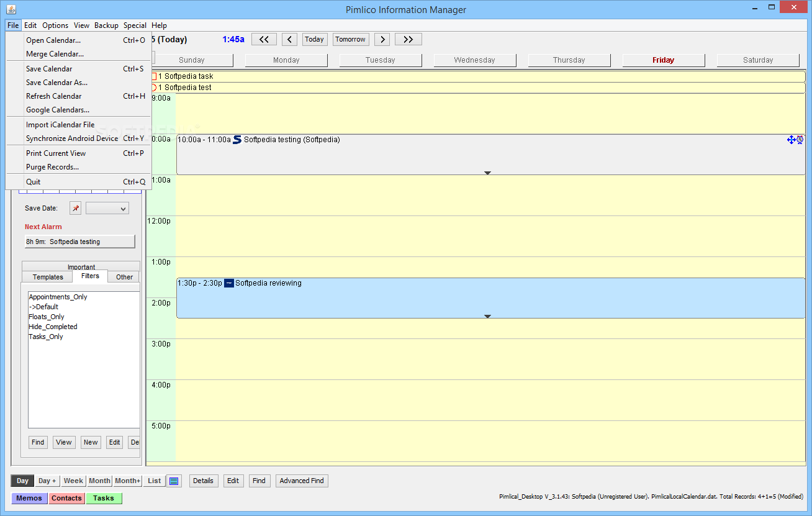Switch to the Templates tab
Screen dimensions: 812x516
pos(48,277)
